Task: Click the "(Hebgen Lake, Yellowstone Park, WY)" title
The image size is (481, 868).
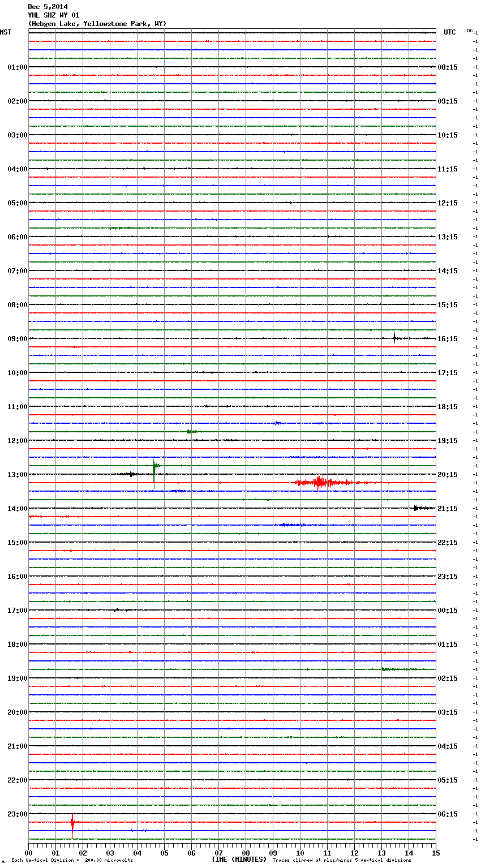Action: (97, 24)
